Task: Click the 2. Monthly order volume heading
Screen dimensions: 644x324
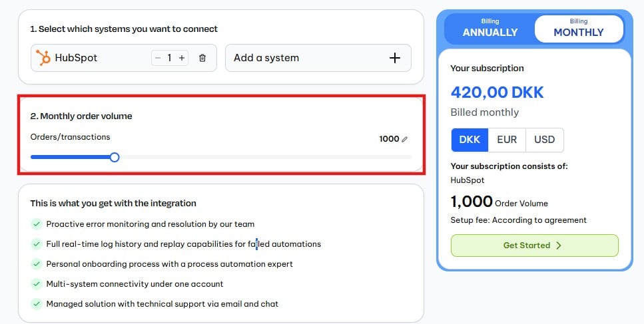Action: tap(81, 116)
